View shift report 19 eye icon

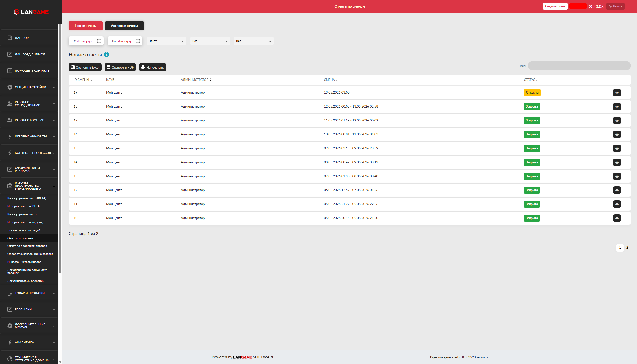click(x=617, y=93)
